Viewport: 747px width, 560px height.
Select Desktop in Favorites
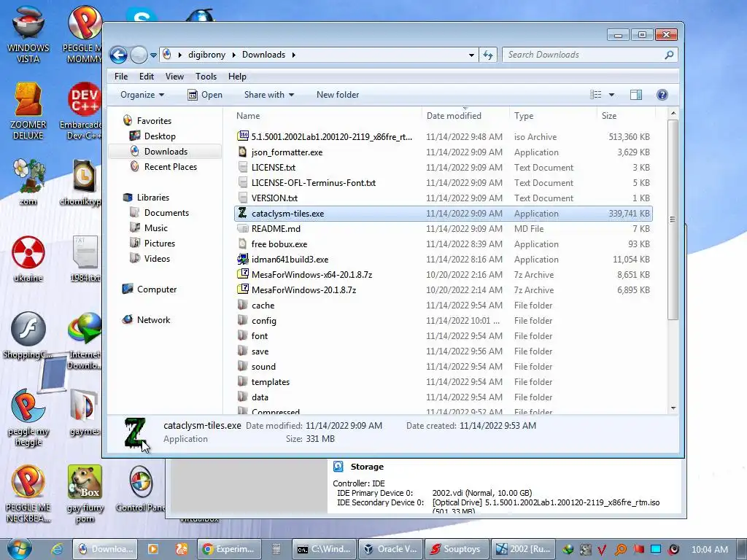tap(160, 136)
